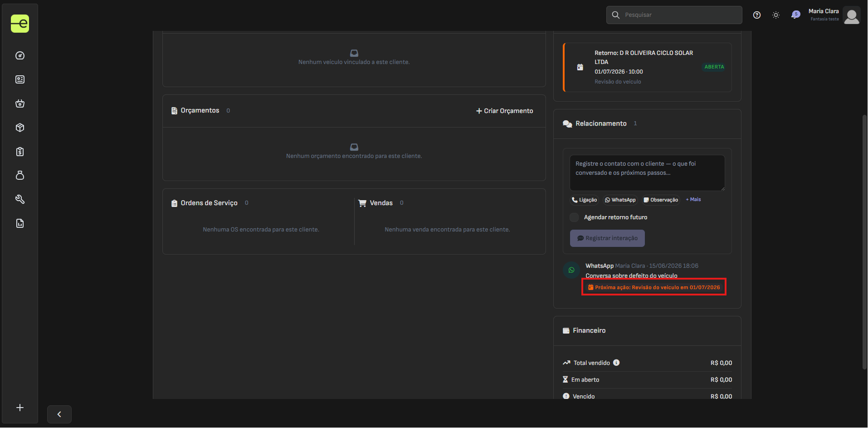This screenshot has width=868, height=428.
Task: Click the Em aberto R$ 0,00 value
Action: tap(721, 380)
